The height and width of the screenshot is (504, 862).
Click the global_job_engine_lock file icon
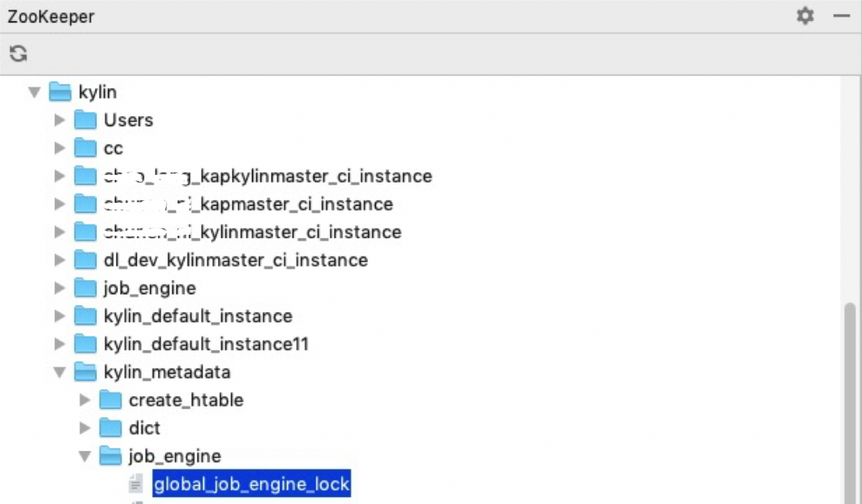click(x=136, y=484)
